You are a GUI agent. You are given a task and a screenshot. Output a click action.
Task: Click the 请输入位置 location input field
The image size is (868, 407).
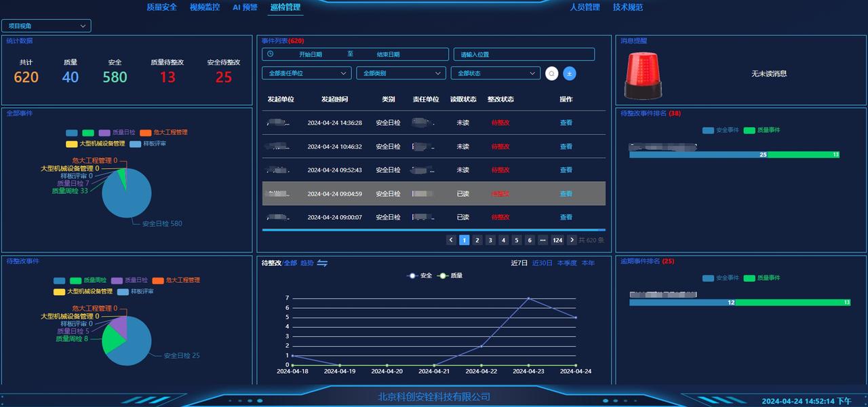click(x=524, y=54)
